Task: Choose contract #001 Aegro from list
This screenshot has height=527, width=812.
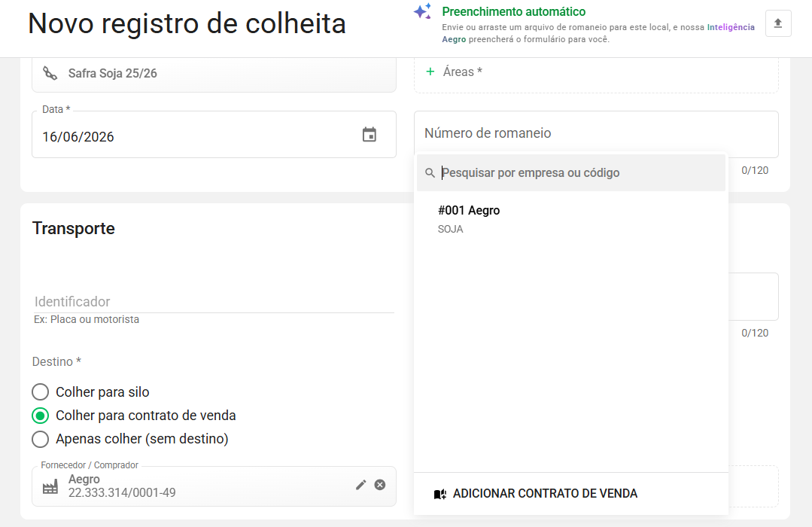Action: point(571,219)
